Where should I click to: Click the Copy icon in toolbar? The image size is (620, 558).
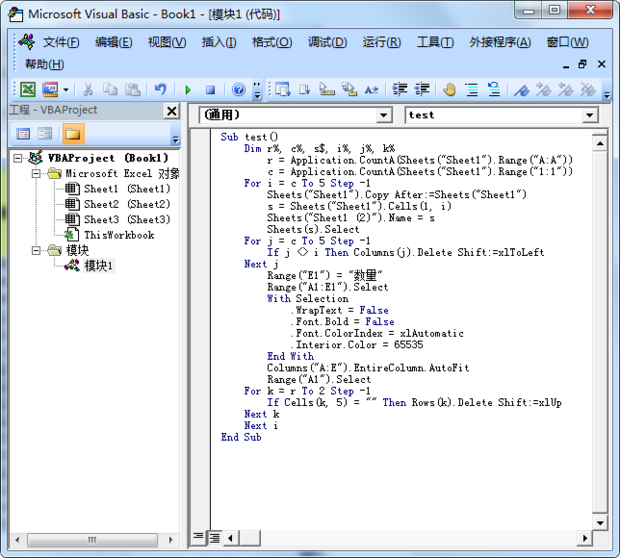point(110,90)
